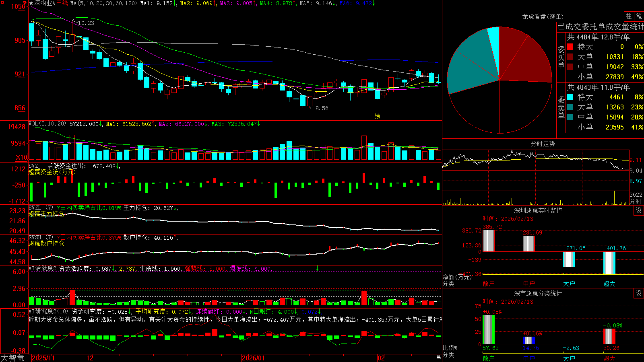Screen dimensions: 644x362
Task: Click the 超大 bar showing -401.36
Action: click(x=609, y=263)
